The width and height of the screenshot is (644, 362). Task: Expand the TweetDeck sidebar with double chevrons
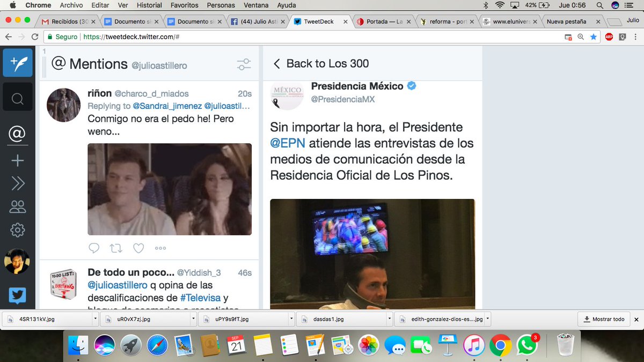click(x=17, y=183)
